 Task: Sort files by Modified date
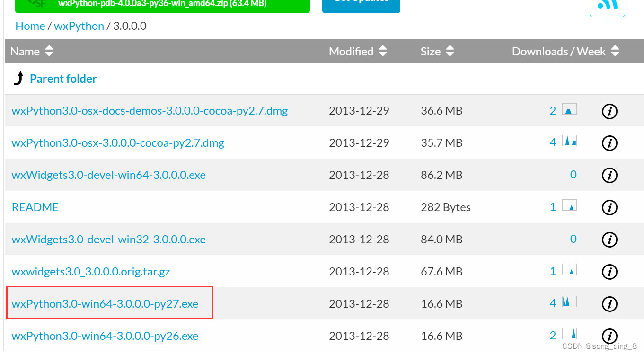358,52
